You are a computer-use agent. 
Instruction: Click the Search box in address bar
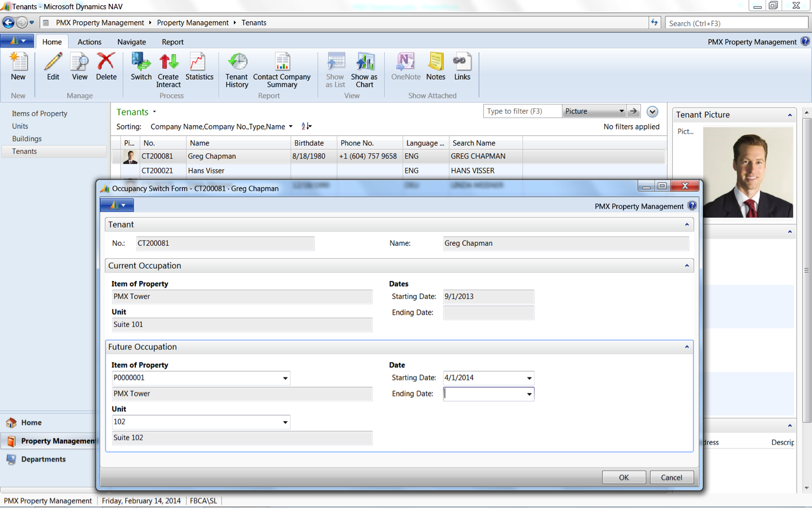736,23
